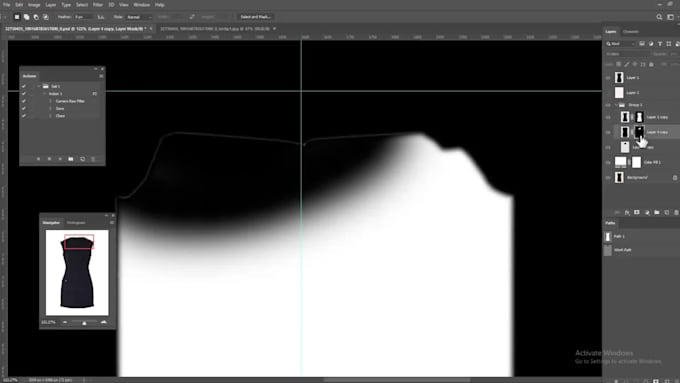The height and width of the screenshot is (383, 680).
Task: Create new group folder icon in Layers panel
Action: pos(657,213)
